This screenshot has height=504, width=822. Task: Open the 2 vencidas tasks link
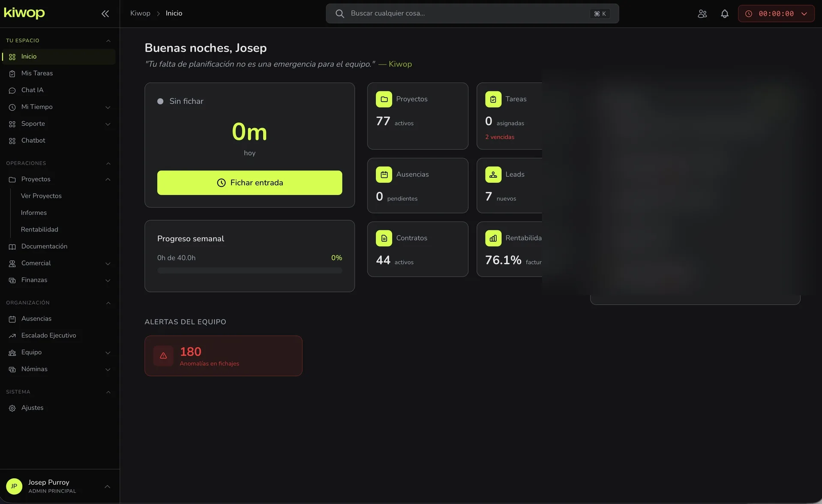(499, 137)
